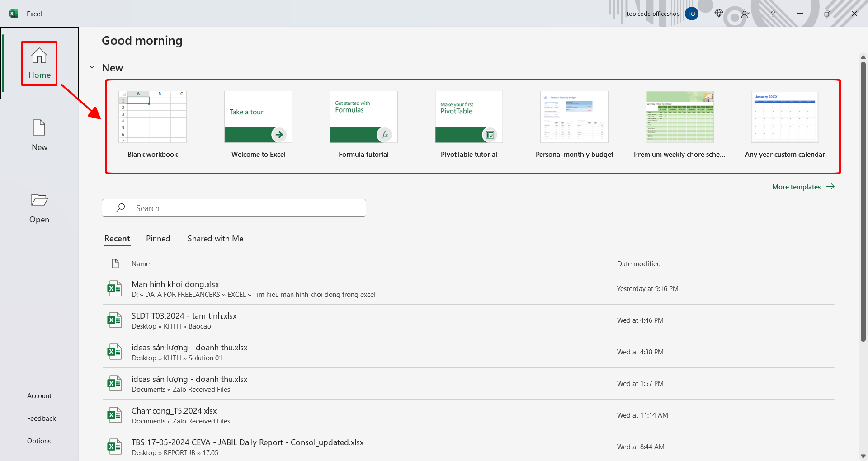Switch to the Pinned tab

pos(158,239)
